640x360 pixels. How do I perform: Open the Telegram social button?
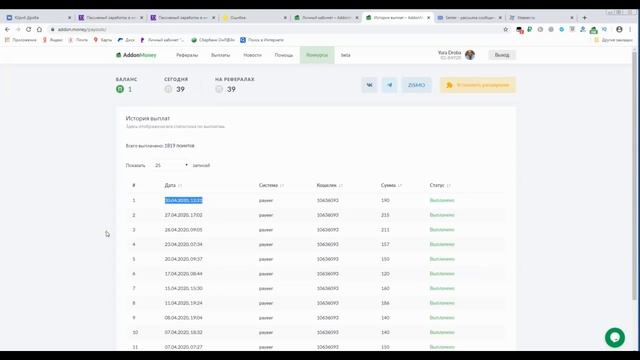pos(389,85)
